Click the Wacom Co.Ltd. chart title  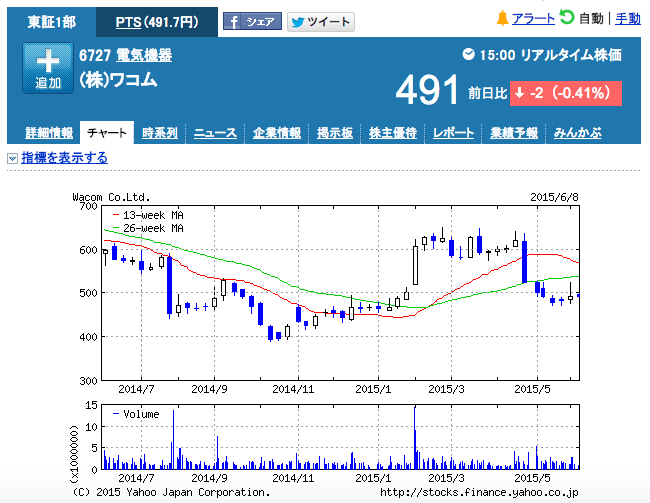[x=111, y=197]
